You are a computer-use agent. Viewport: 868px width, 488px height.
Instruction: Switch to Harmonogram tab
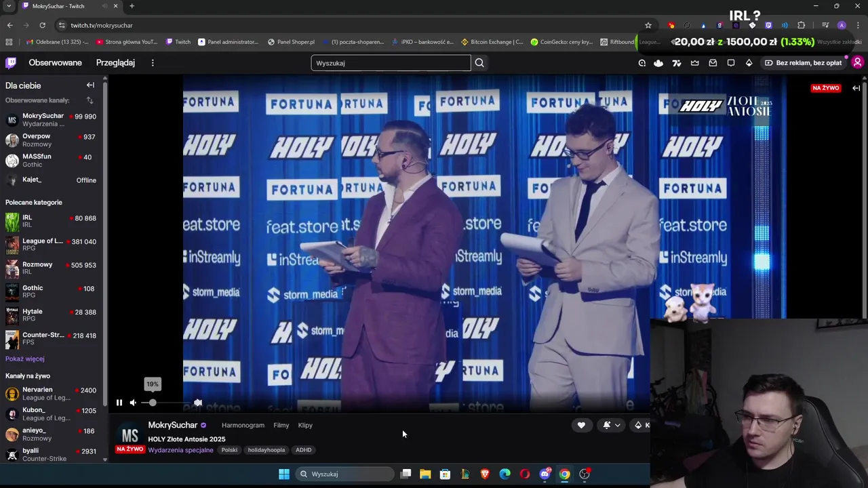[x=243, y=425]
